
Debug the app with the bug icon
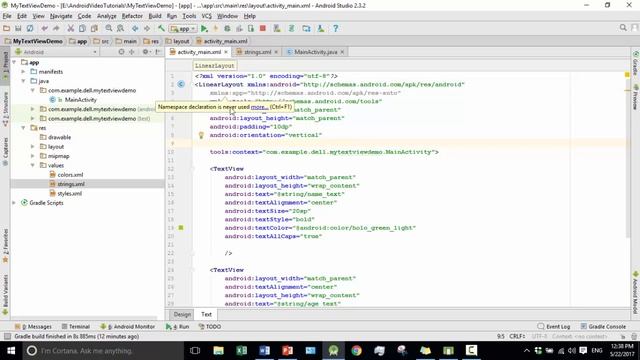coord(227,29)
